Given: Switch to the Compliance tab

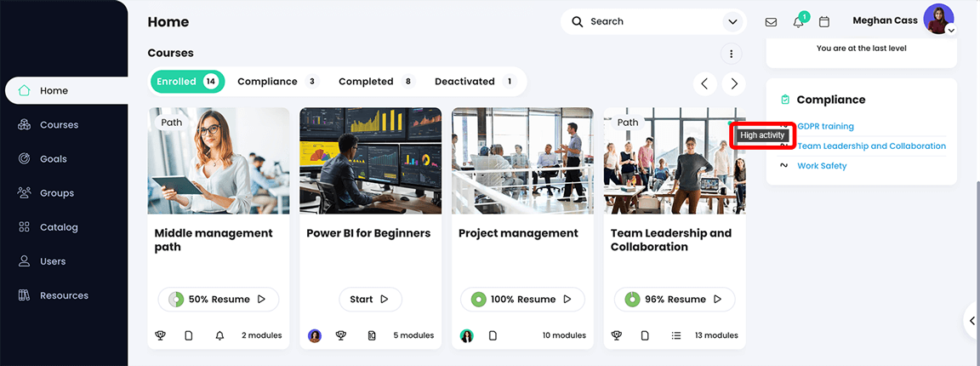Looking at the screenshot, I should click(278, 82).
